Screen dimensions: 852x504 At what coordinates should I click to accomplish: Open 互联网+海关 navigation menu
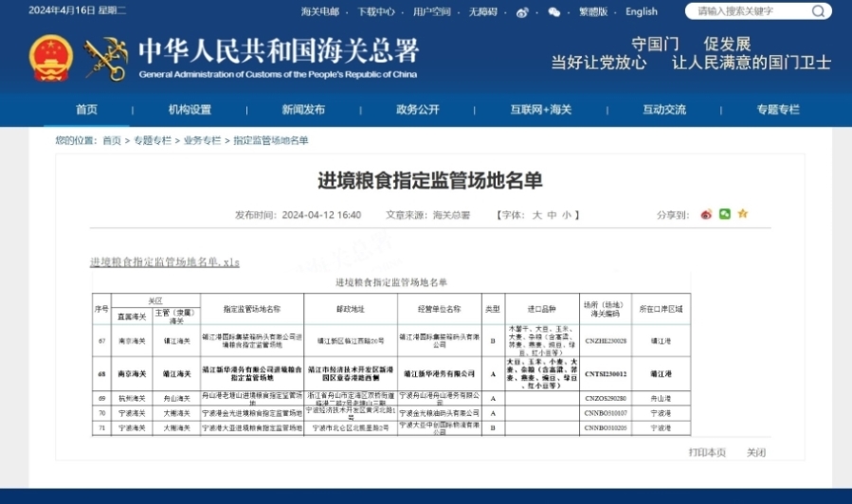540,110
